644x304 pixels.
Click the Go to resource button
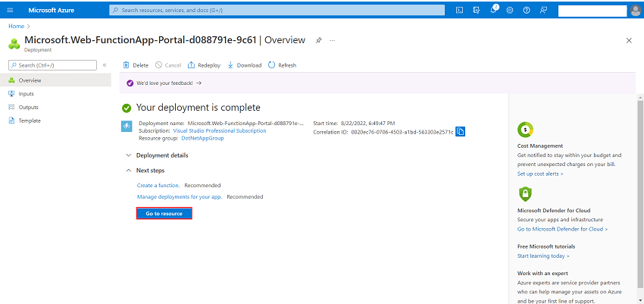click(164, 214)
